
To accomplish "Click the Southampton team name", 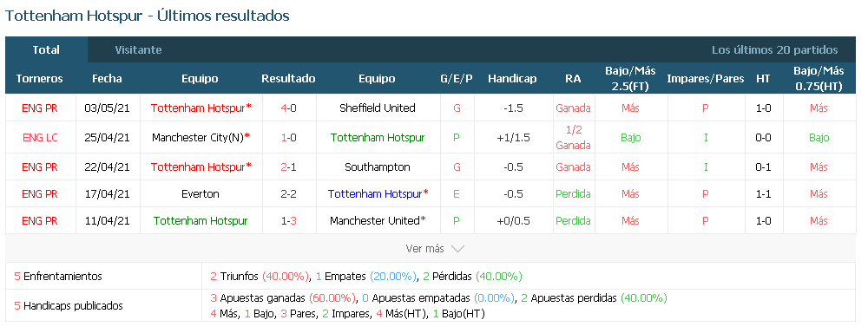I will [x=378, y=167].
